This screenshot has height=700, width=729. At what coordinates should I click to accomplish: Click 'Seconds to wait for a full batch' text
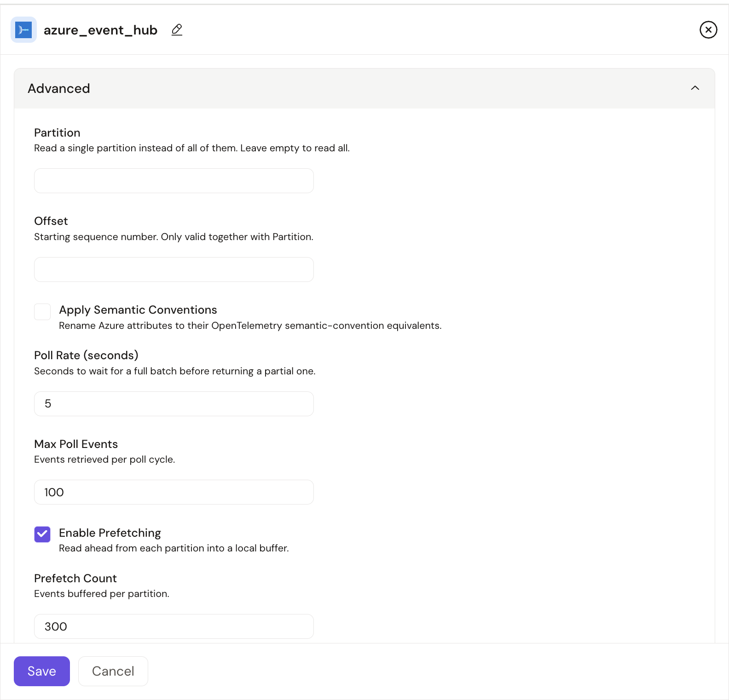(x=175, y=371)
